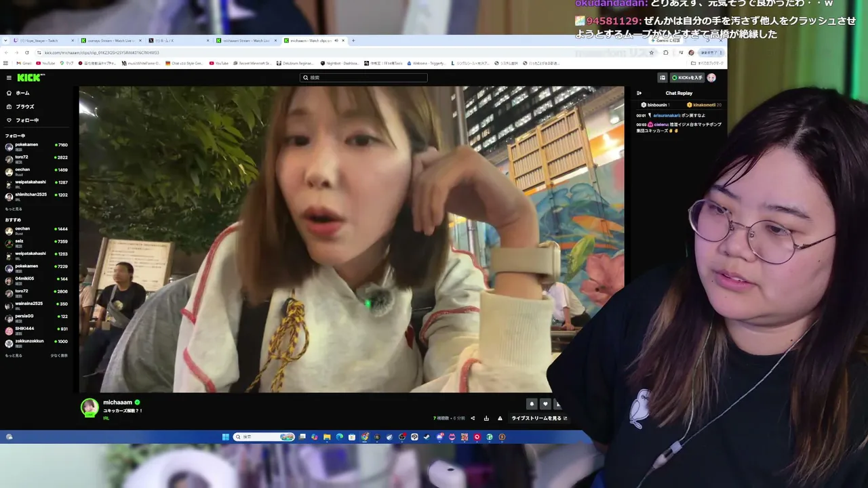Click the kick.com address bar URL

[x=102, y=52]
